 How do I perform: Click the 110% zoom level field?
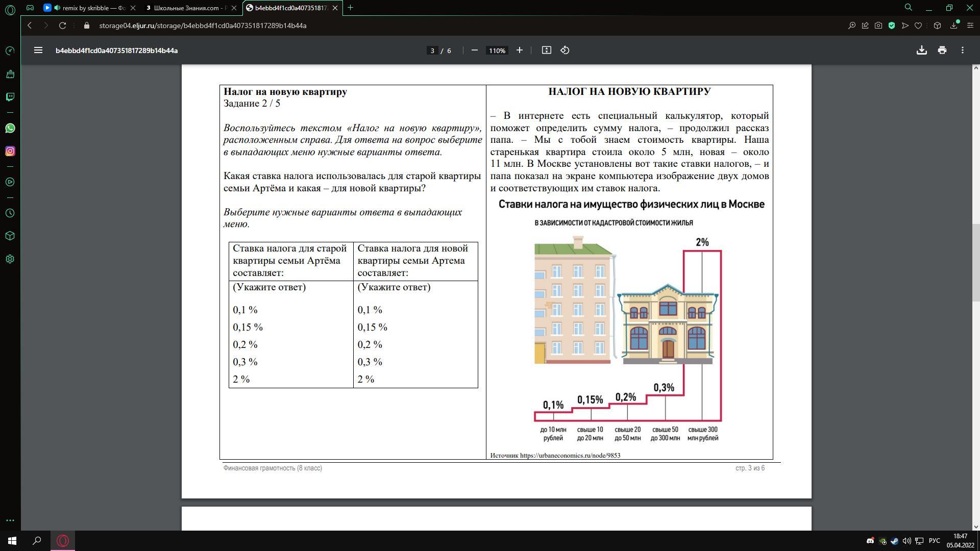pos(497,51)
